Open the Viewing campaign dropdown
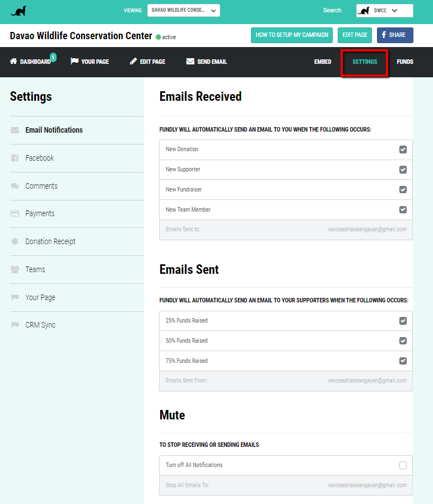433x504 pixels. click(x=184, y=10)
